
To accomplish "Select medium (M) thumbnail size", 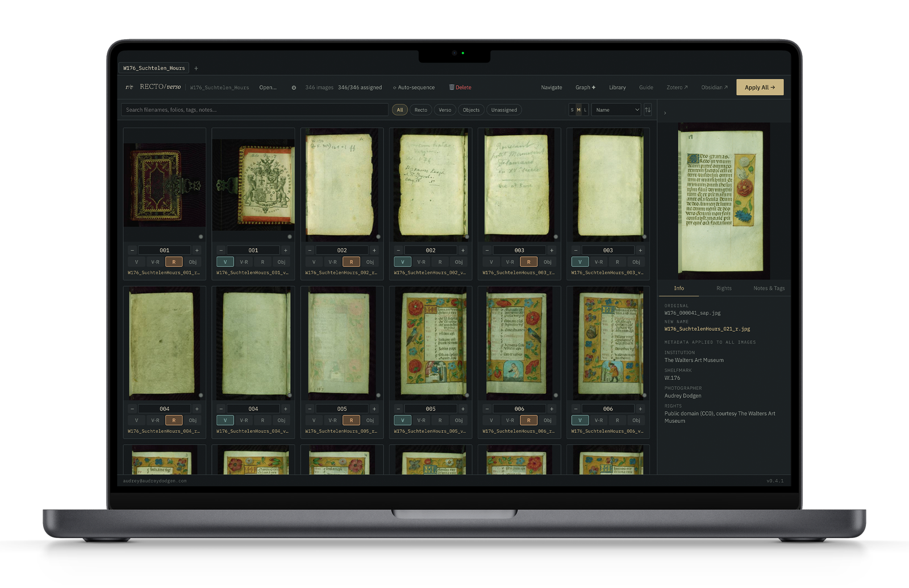I will pyautogui.click(x=578, y=110).
